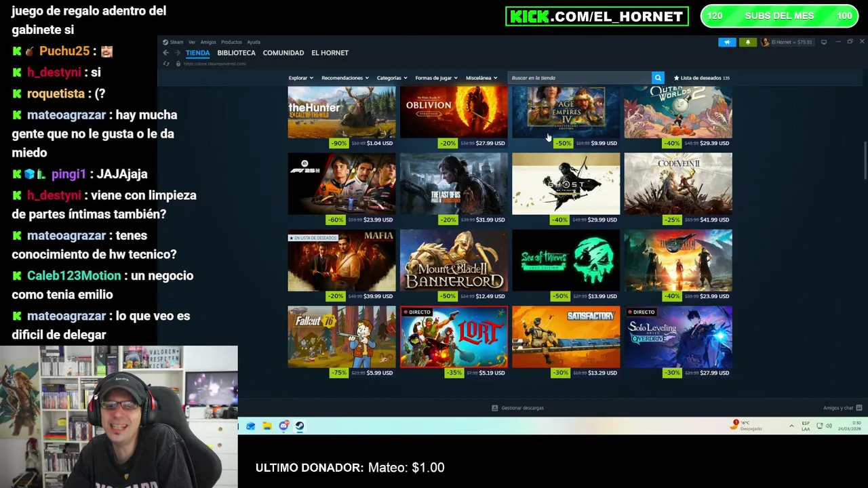Click the Steam taskbar icon
The image size is (868, 488).
tap(300, 426)
